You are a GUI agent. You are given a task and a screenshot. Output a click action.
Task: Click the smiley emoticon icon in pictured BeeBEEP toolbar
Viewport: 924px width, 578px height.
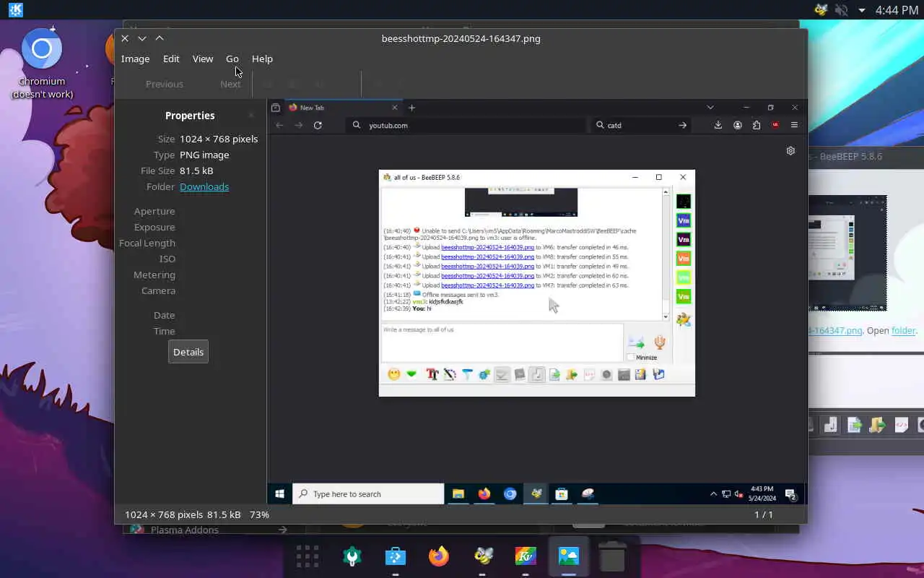pyautogui.click(x=393, y=374)
